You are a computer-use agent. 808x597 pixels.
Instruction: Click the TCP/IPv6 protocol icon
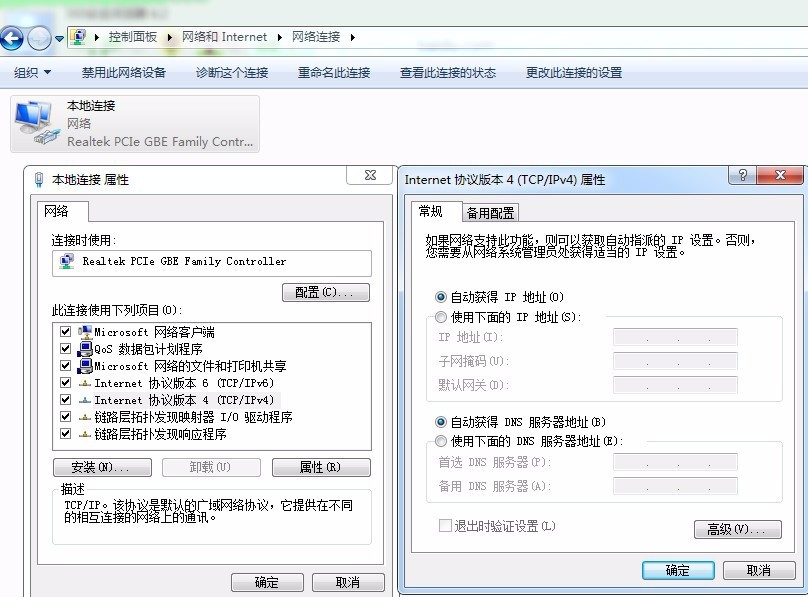(x=85, y=383)
